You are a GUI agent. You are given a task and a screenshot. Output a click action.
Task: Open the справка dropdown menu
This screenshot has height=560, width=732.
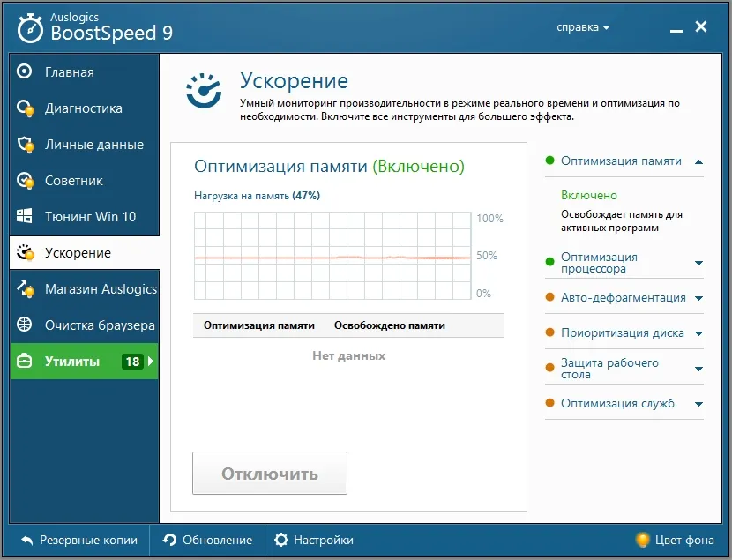pyautogui.click(x=583, y=27)
